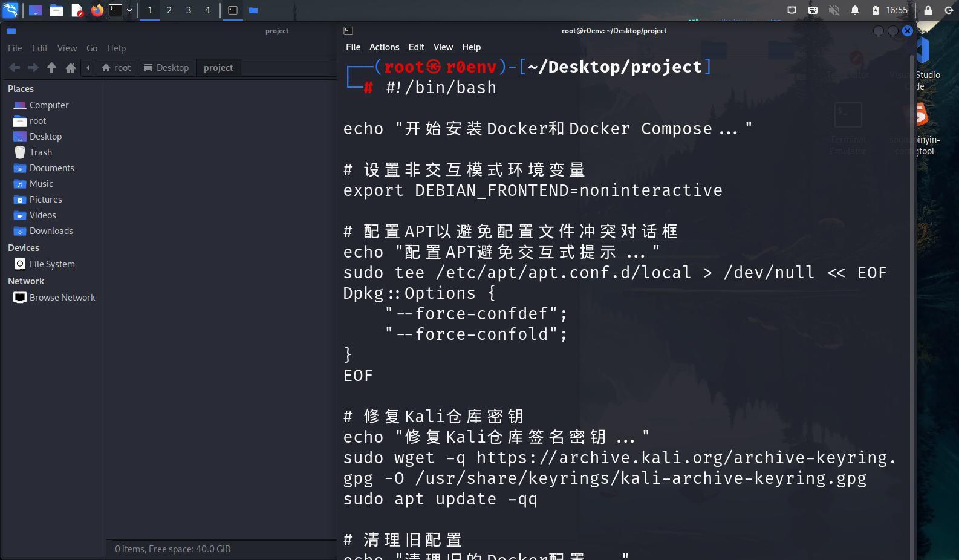This screenshot has height=560, width=959.
Task: Go forward in file manager history
Action: click(x=33, y=68)
